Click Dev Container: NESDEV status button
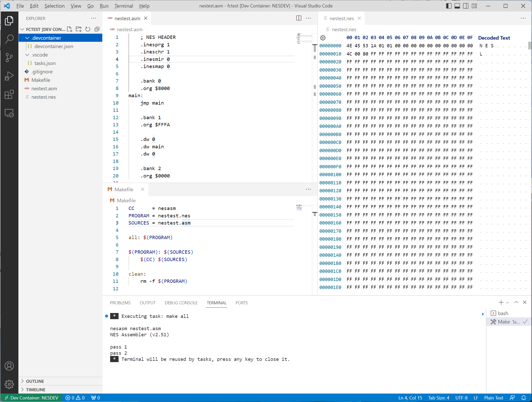The image size is (532, 402). pyautogui.click(x=31, y=398)
